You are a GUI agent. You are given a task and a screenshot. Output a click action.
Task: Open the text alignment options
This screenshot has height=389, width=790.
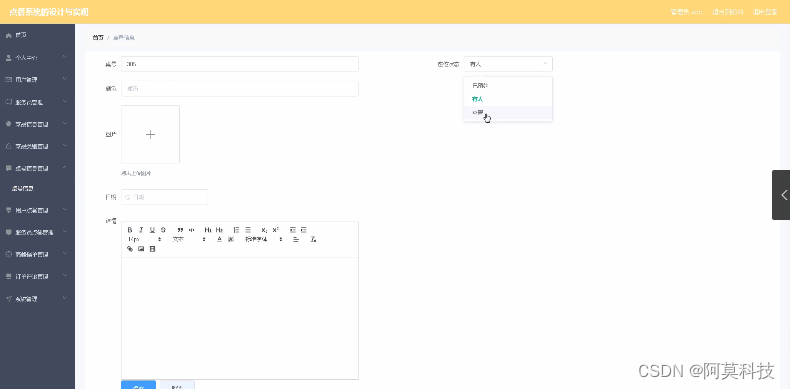(x=296, y=239)
